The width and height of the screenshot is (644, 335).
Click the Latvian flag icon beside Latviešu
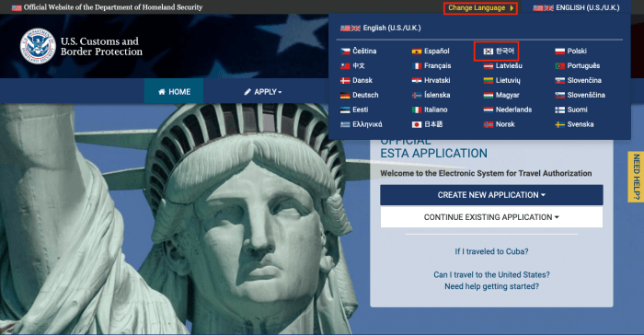coord(488,65)
